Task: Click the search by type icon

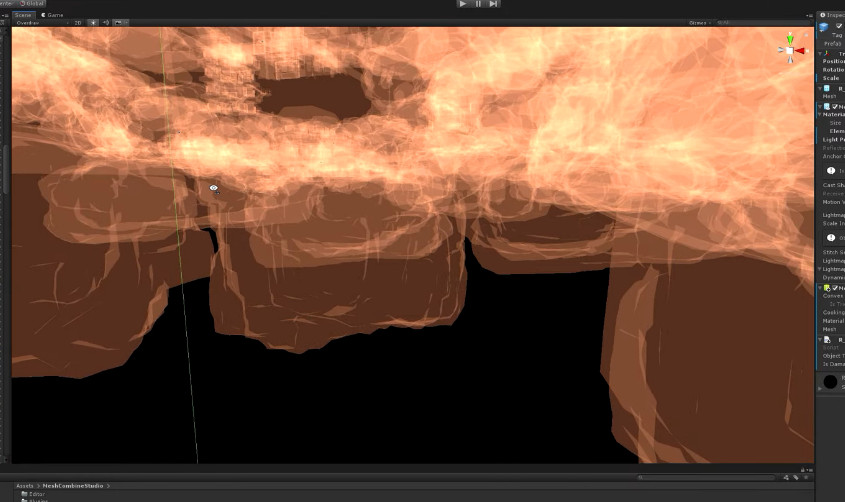Action: click(x=786, y=478)
